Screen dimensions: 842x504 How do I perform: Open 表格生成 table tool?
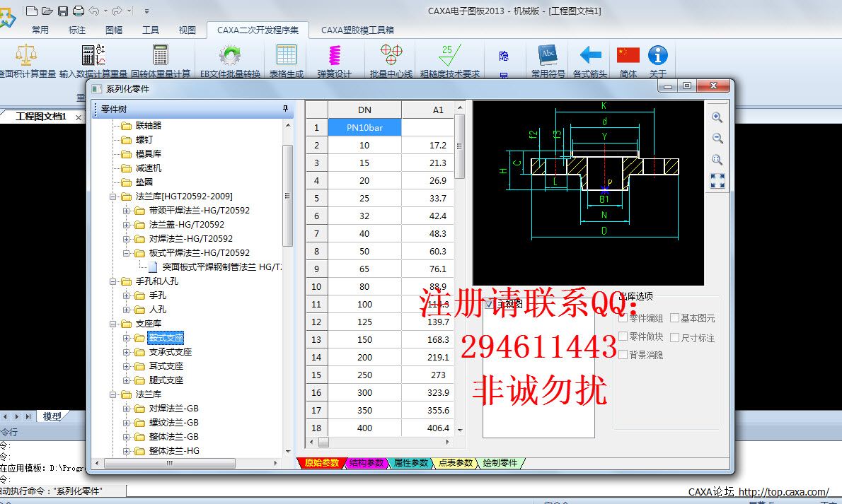click(287, 61)
